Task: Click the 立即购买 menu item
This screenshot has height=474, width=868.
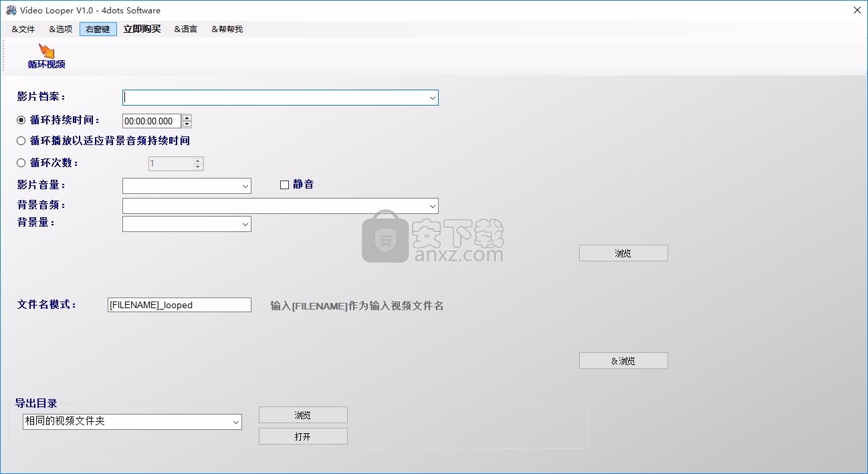Action: pos(142,29)
